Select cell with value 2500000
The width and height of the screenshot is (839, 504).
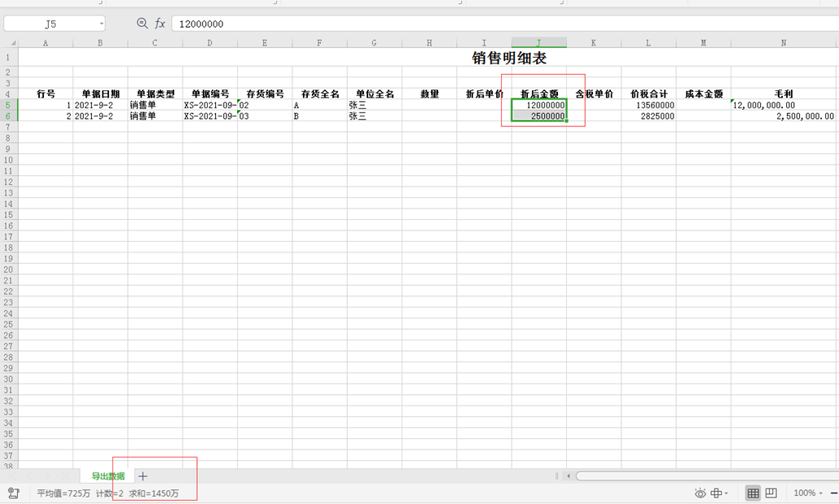coord(539,116)
